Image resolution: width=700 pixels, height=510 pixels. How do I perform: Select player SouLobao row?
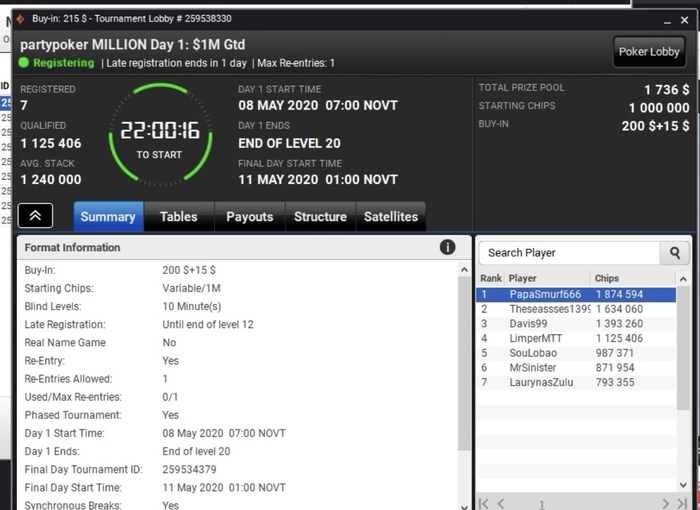pyautogui.click(x=576, y=353)
